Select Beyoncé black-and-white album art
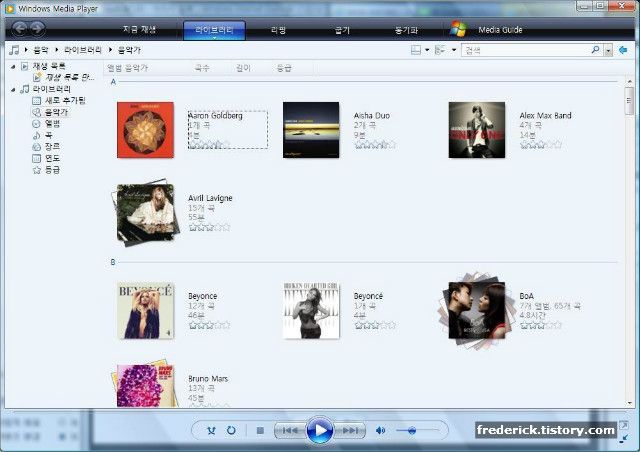This screenshot has width=640, height=452. [x=311, y=310]
